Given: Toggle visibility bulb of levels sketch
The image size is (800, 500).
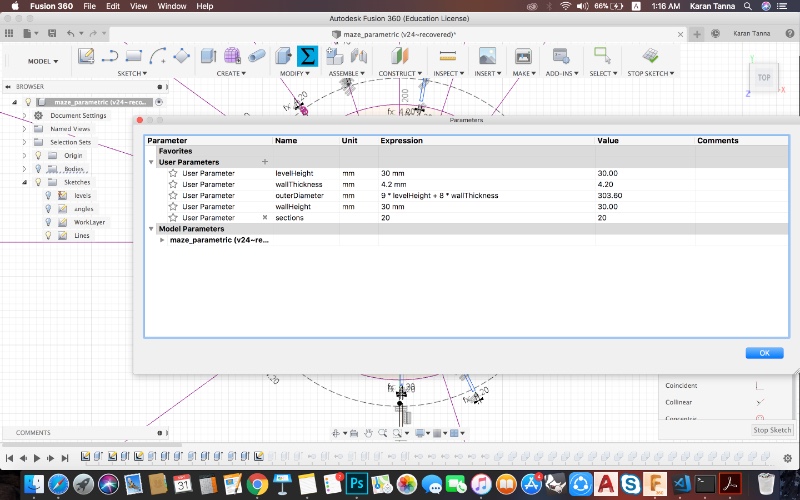Looking at the screenshot, I should tap(48, 195).
